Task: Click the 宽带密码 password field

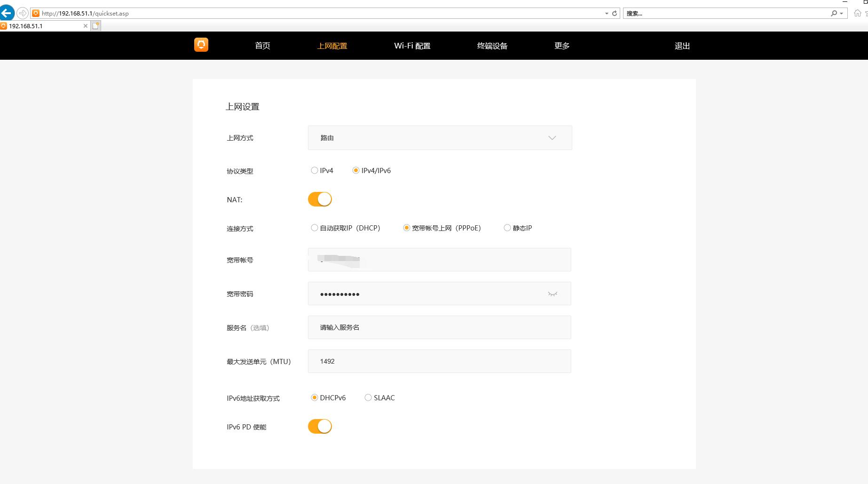Action: point(440,294)
